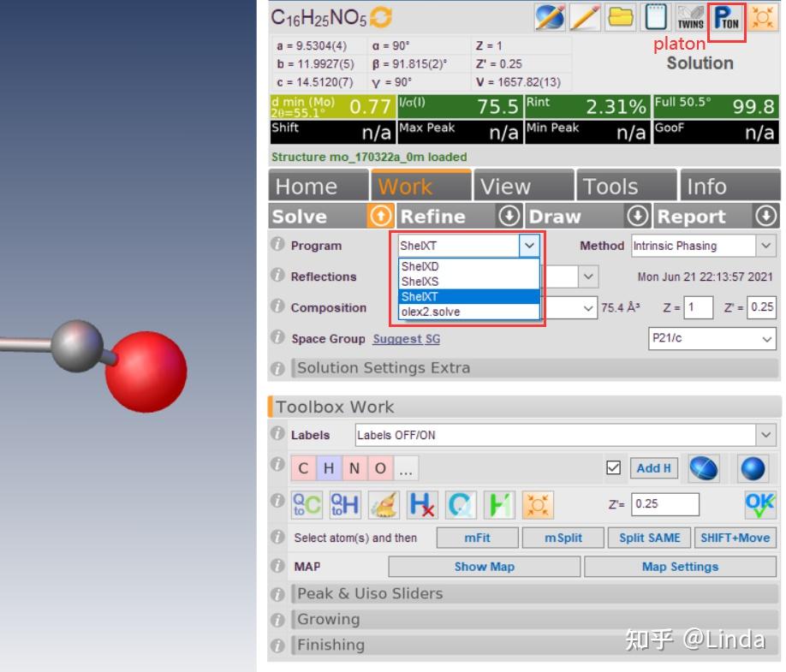Open the Space Group P21/c dropdown

[x=713, y=339]
